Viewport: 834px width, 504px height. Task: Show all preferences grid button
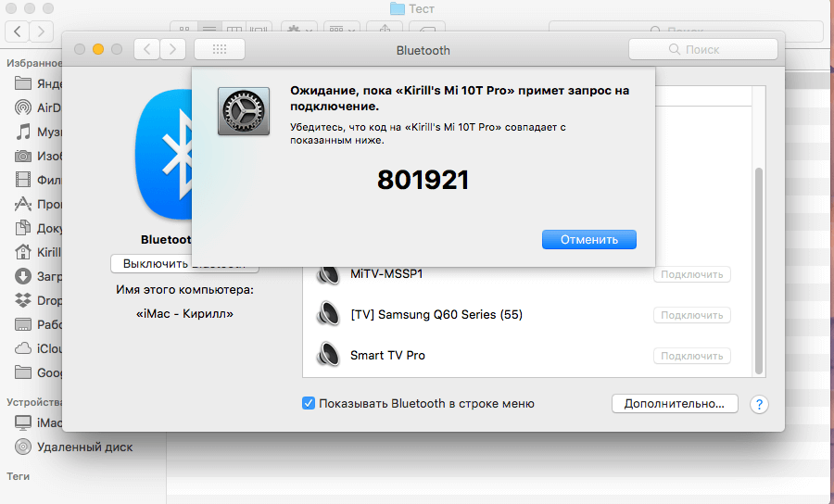tap(219, 49)
